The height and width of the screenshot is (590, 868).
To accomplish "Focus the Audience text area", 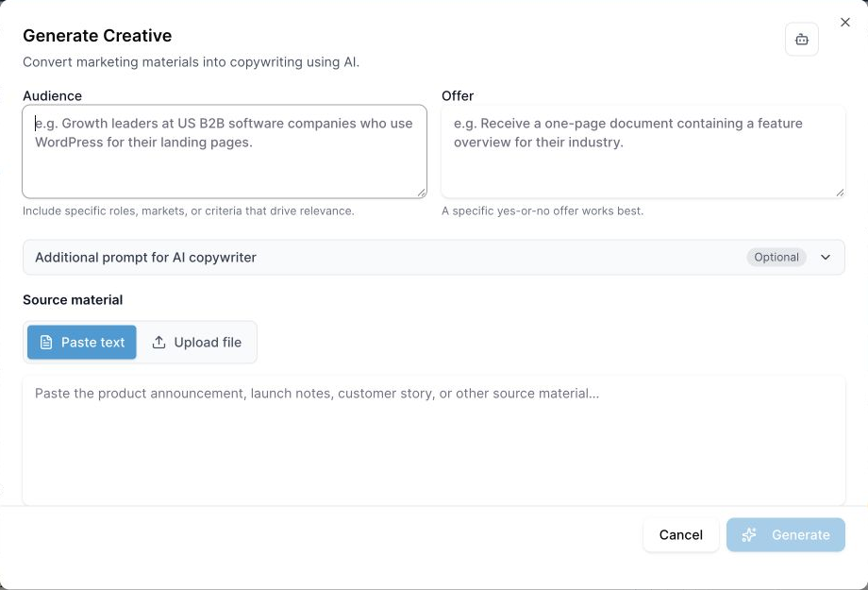I will [x=225, y=151].
